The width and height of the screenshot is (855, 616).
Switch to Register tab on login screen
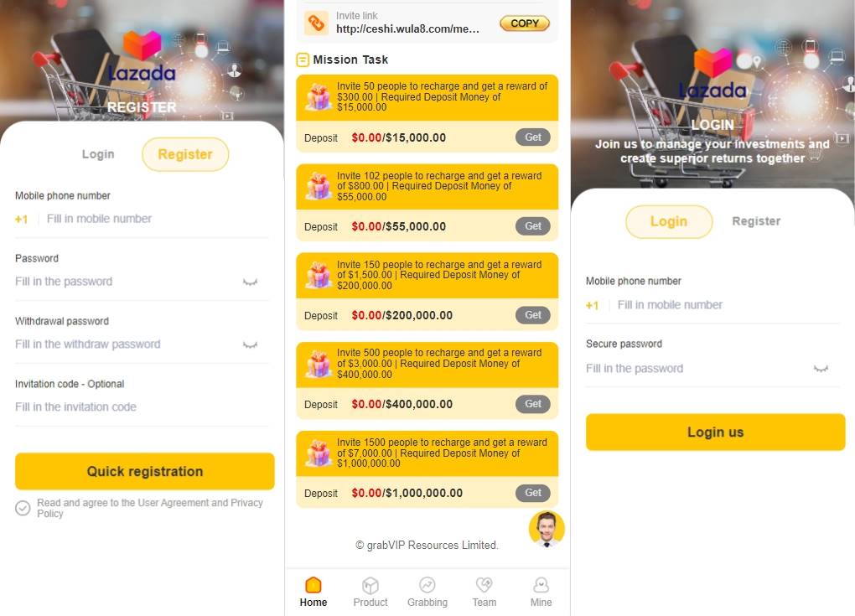[x=756, y=221]
